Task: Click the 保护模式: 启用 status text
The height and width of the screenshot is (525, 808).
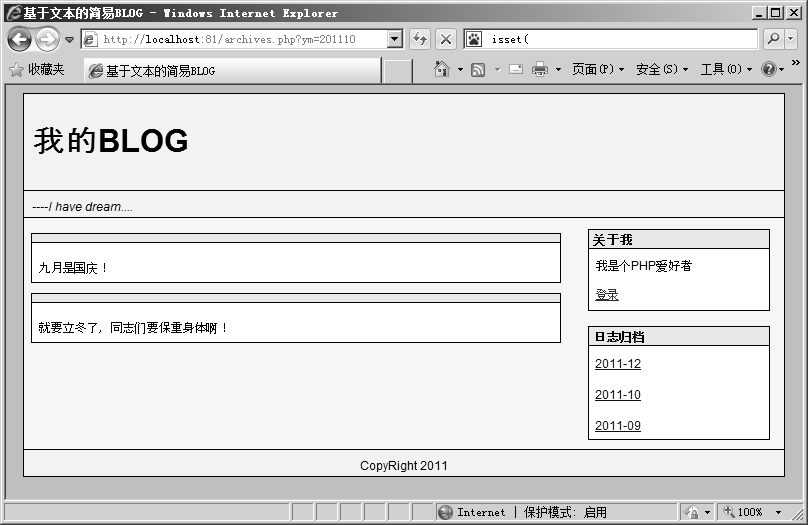Action: click(565, 512)
